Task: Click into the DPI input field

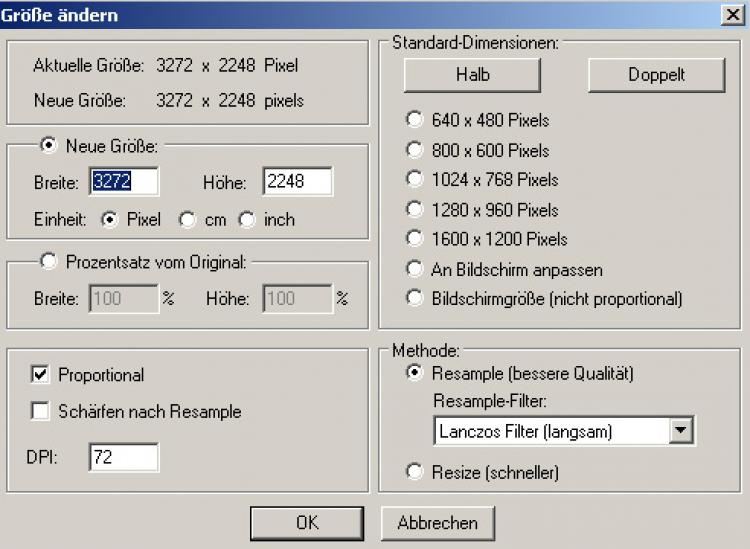Action: (x=123, y=457)
